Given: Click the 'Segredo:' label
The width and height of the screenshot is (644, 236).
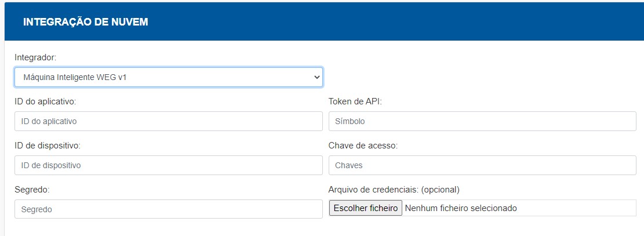Looking at the screenshot, I should click(32, 190).
